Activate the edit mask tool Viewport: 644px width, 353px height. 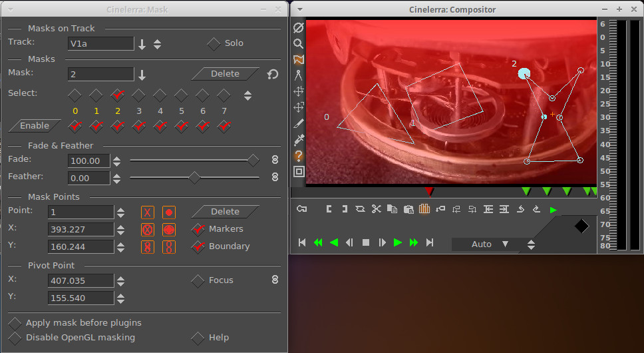click(x=299, y=59)
